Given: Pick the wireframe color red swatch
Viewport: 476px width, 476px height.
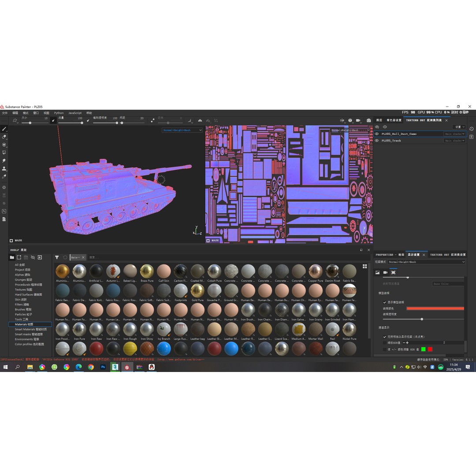Looking at the screenshot, I should [435, 309].
